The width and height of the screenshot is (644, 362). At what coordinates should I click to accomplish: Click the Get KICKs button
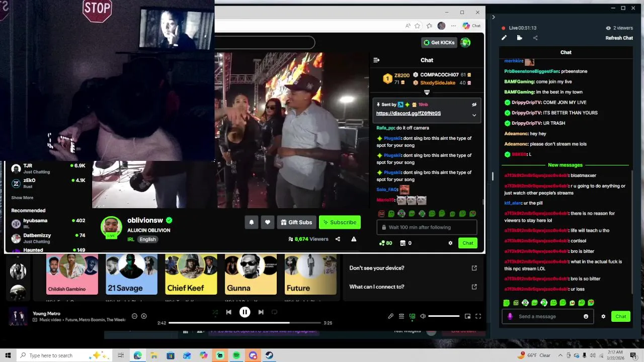click(x=439, y=42)
